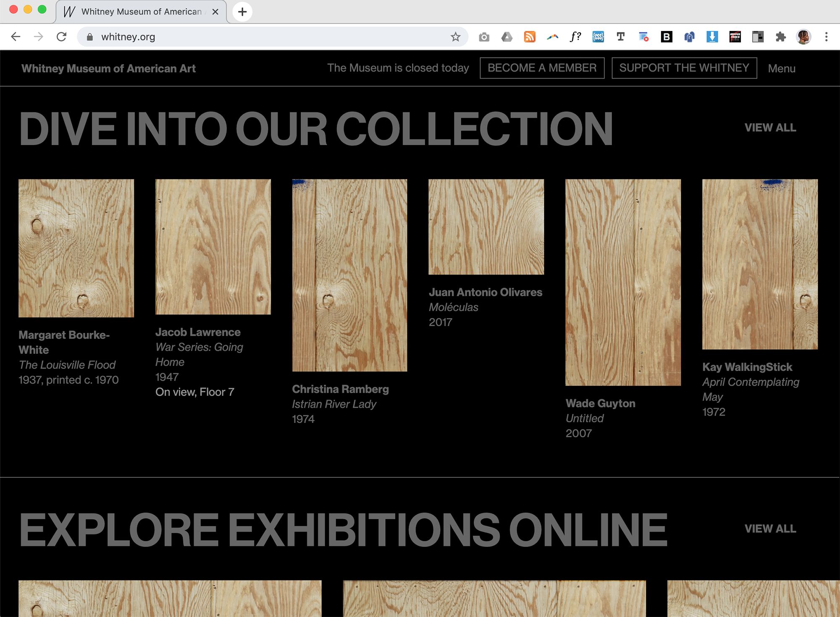The height and width of the screenshot is (617, 840).
Task: Focus the whitney.org address bar
Action: (273, 37)
